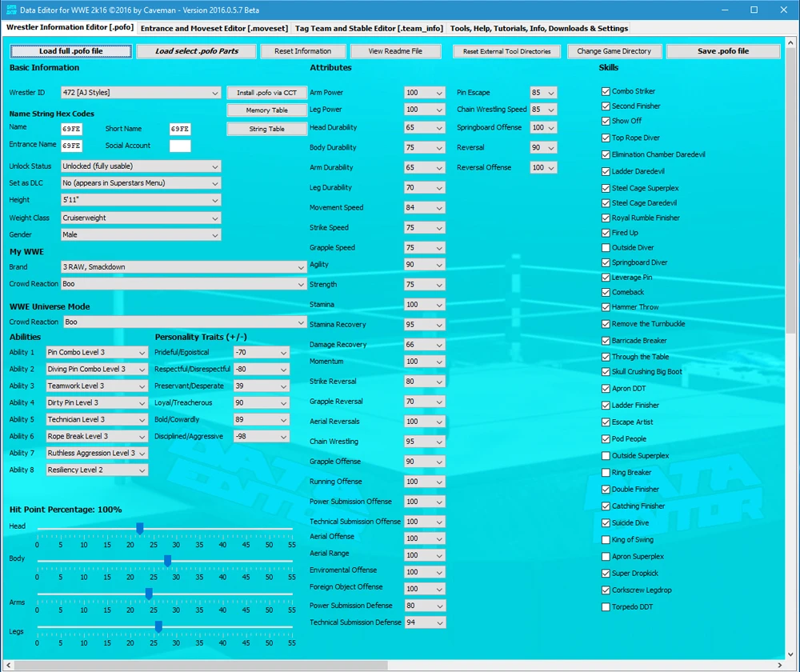The image size is (800, 672).
Task: Enable the Outside Diver skill checkbox
Action: pos(606,248)
